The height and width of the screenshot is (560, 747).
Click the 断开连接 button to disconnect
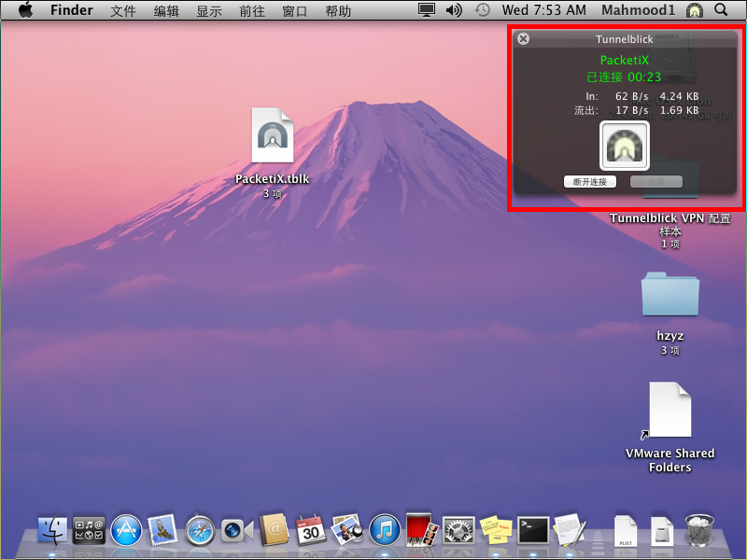590,181
